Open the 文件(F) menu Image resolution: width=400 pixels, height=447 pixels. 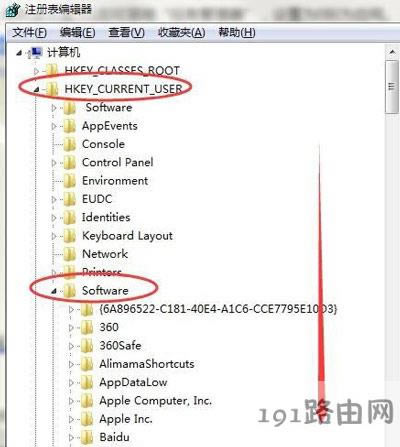[29, 33]
